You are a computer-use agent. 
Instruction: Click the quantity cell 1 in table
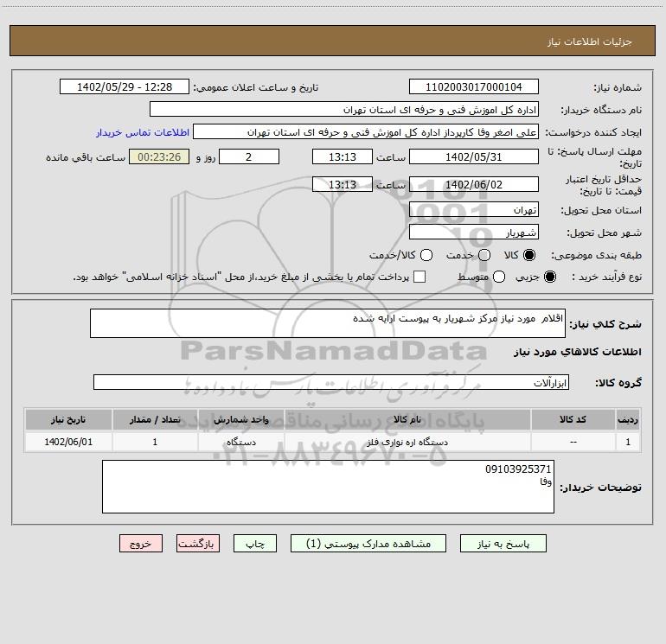point(155,442)
